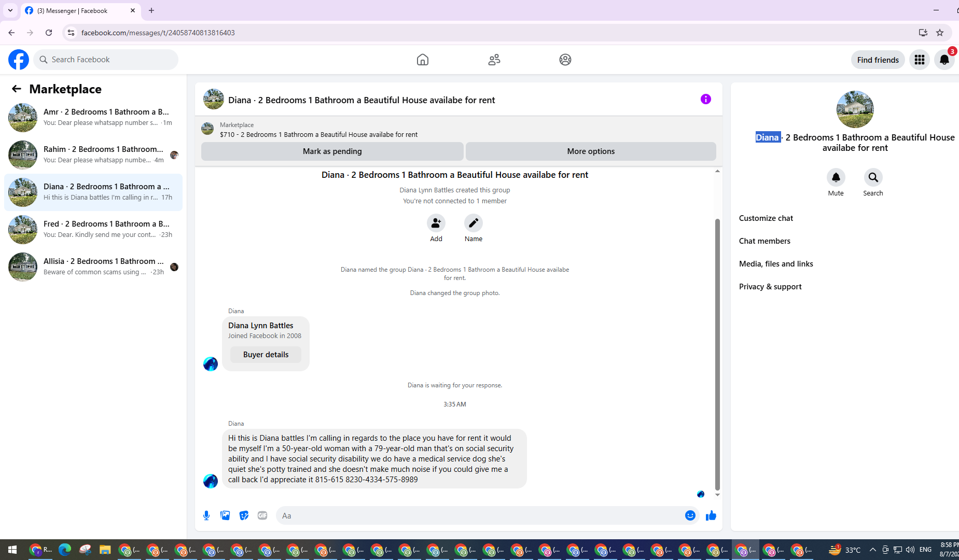Open the ENG language indicator
This screenshot has width=959, height=560.
tap(926, 550)
